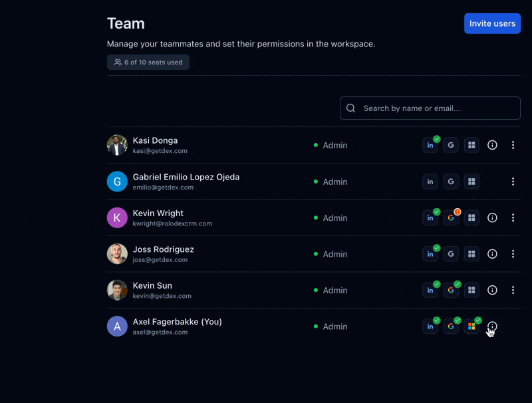Click Axel Fagerbakke's Google icon
The image size is (532, 403).
pyautogui.click(x=451, y=327)
